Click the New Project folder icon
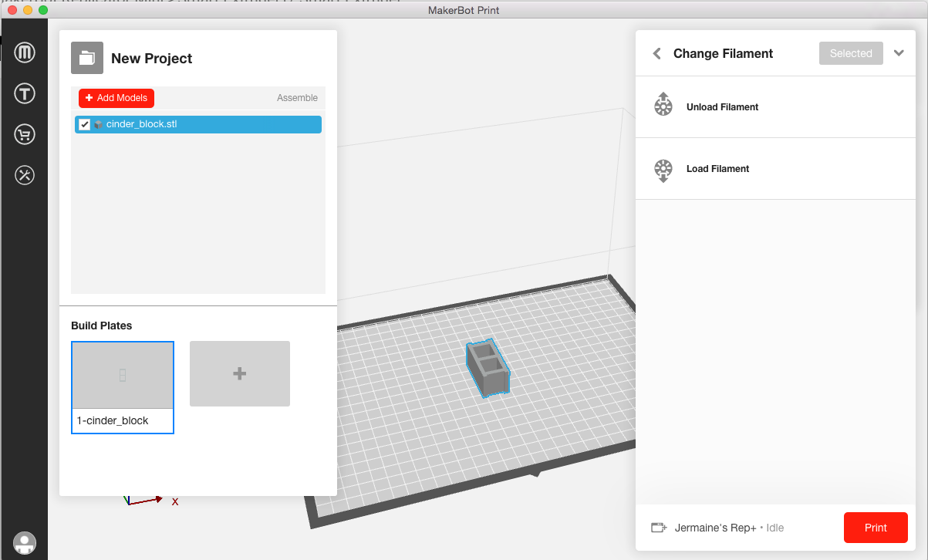This screenshot has width=928, height=560. 87,58
